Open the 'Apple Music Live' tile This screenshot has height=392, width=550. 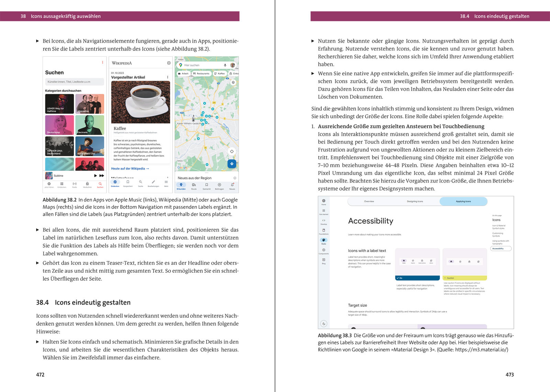pyautogui.click(x=90, y=146)
